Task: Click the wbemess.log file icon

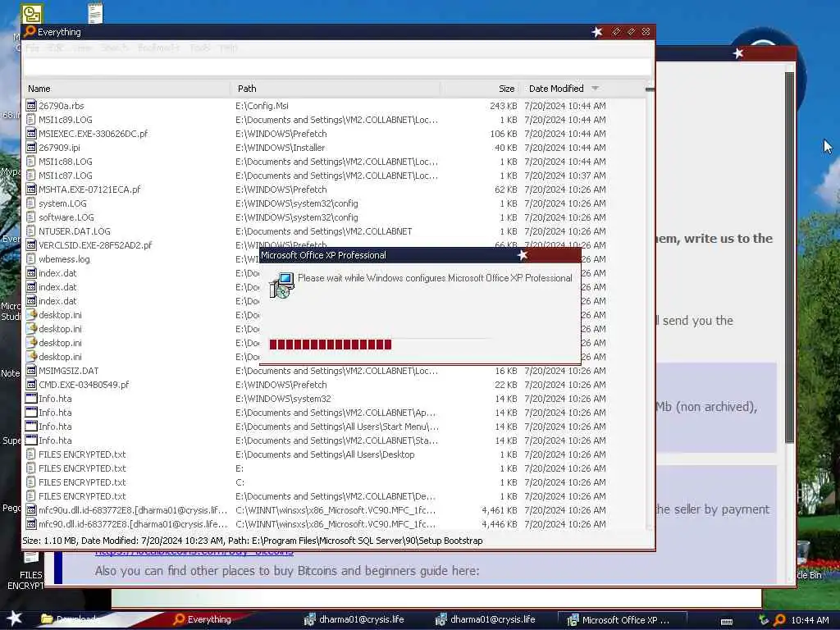Action: (31, 258)
